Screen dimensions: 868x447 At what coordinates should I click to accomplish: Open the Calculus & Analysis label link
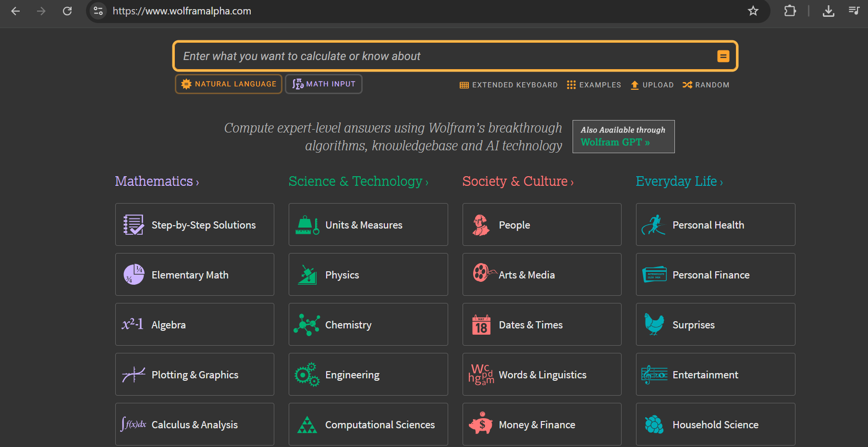(195, 425)
